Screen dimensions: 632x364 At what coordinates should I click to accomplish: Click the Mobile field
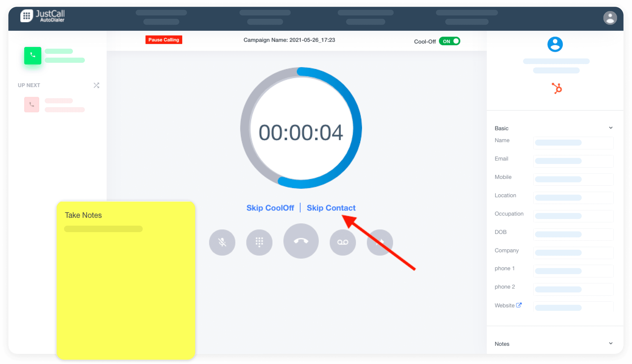573,179
